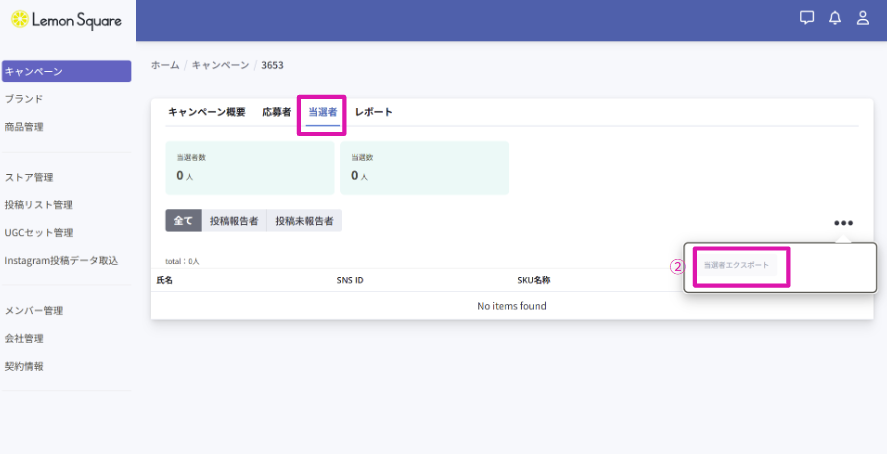Go to ホーム breadcrumb link
This screenshot has height=454, width=887.
pyautogui.click(x=165, y=65)
